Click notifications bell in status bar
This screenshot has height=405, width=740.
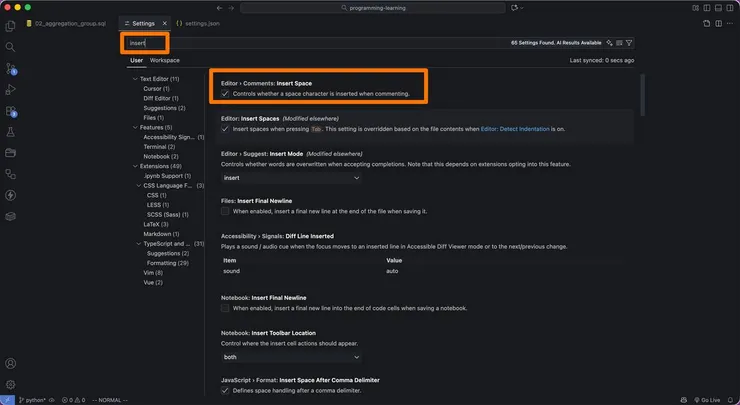coord(730,400)
